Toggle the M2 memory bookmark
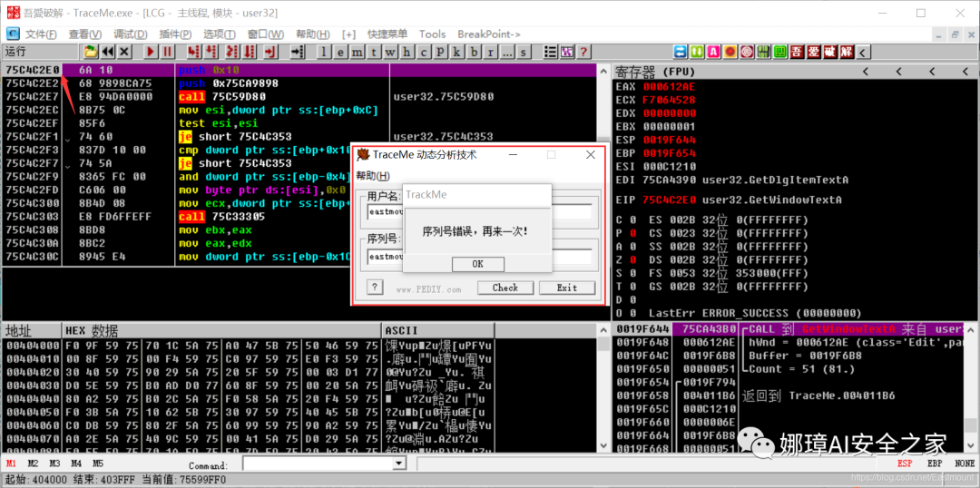The height and width of the screenshot is (488, 980). click(34, 464)
